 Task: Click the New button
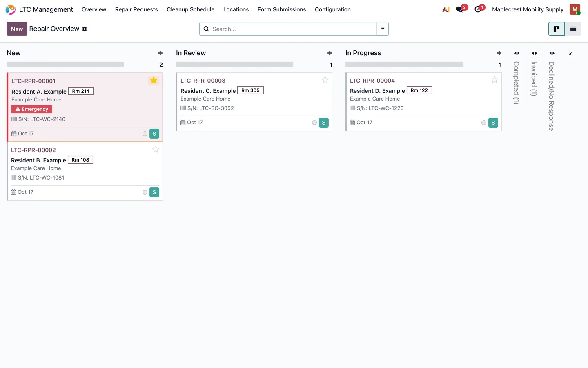coord(17,29)
